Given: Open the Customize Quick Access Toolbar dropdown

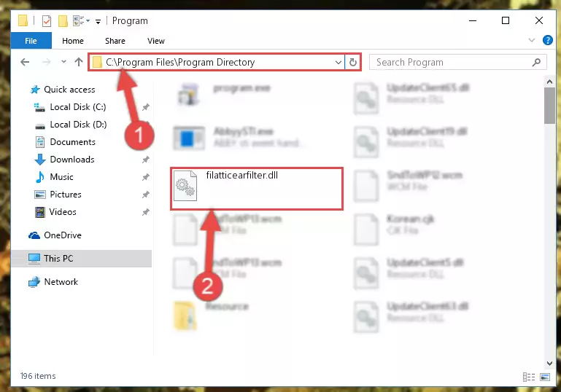Looking at the screenshot, I should (x=98, y=22).
